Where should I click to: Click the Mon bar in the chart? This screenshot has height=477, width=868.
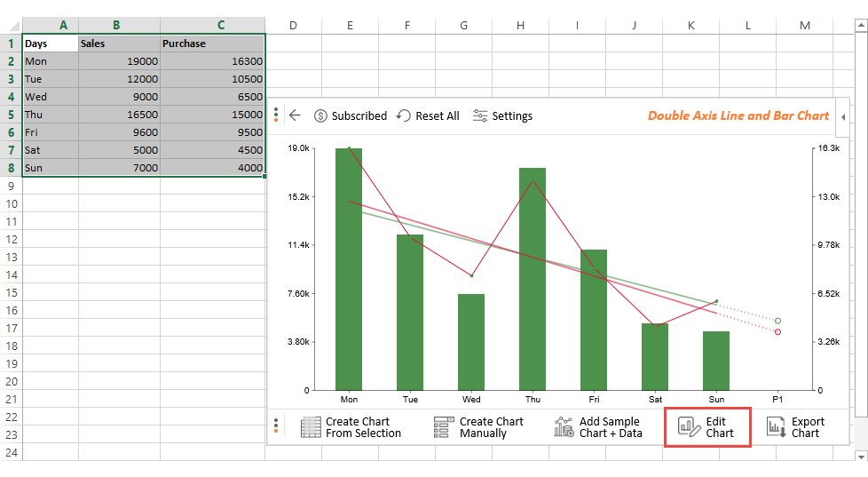click(x=349, y=269)
